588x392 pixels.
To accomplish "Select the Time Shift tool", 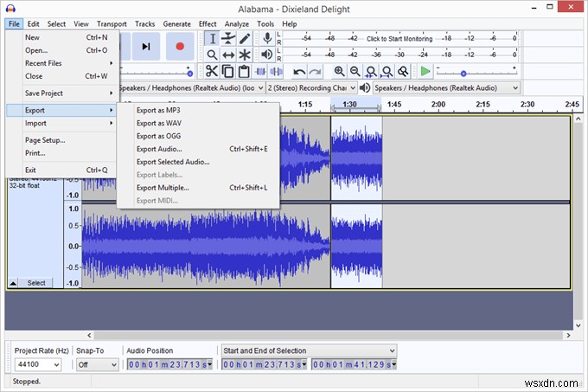I will tap(228, 55).
